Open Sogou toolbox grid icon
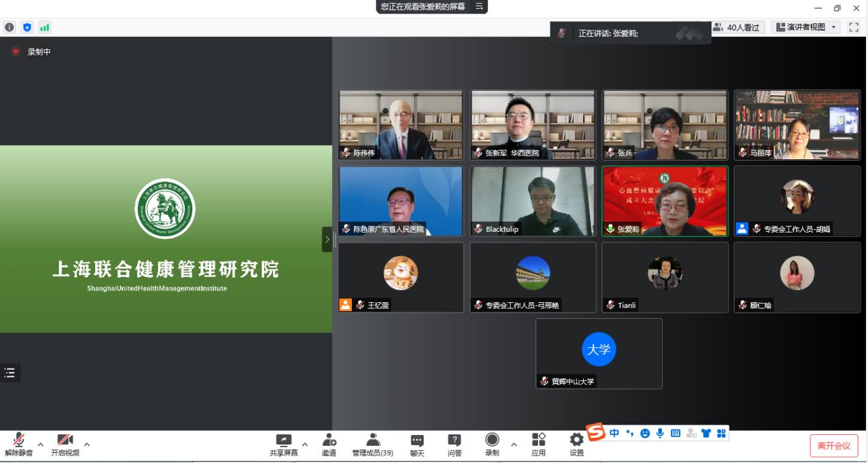This screenshot has height=463, width=868. pyautogui.click(x=722, y=433)
